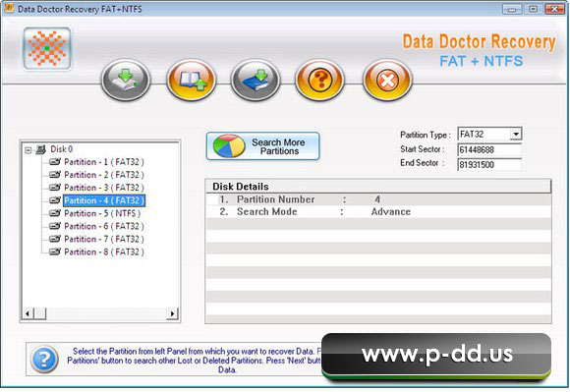Click the drive icon beside Partition - 5
Viewport: 570px width, 392px height.
pos(55,213)
